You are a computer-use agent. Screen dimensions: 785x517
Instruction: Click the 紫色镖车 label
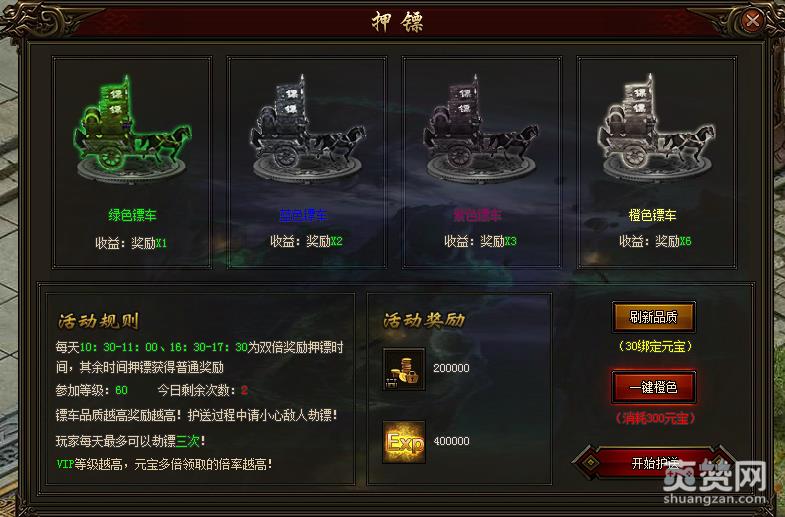(478, 215)
